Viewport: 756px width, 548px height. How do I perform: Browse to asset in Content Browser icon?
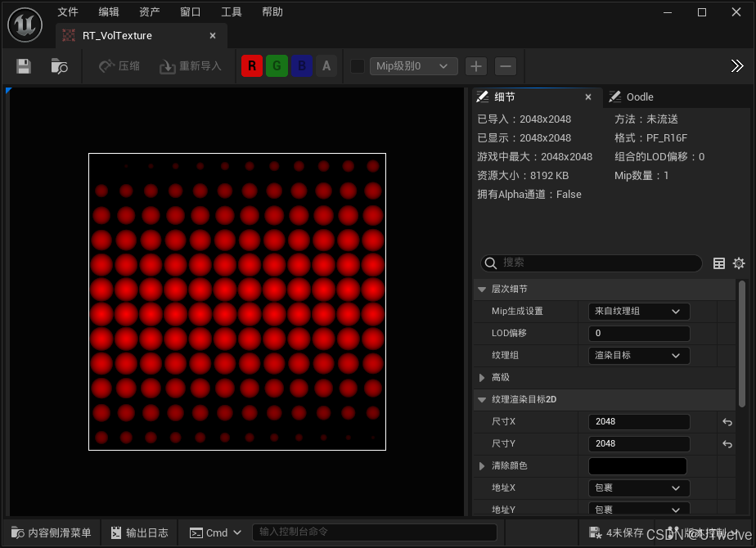point(59,66)
